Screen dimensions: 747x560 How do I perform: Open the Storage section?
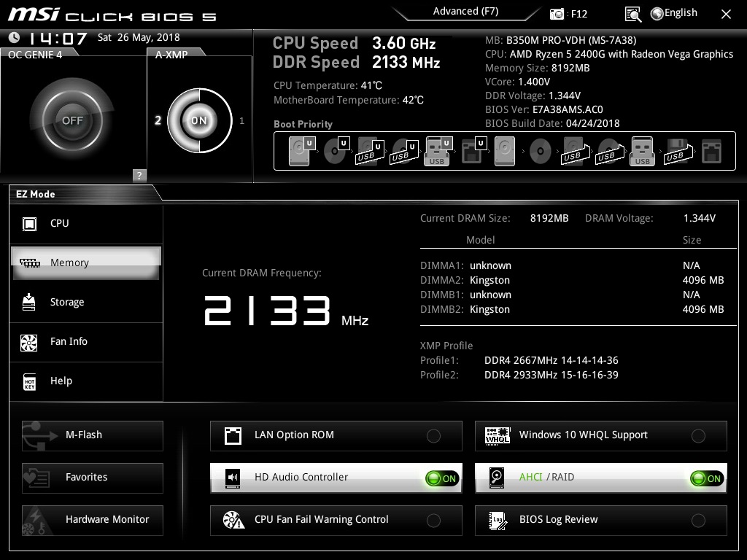[86, 303]
